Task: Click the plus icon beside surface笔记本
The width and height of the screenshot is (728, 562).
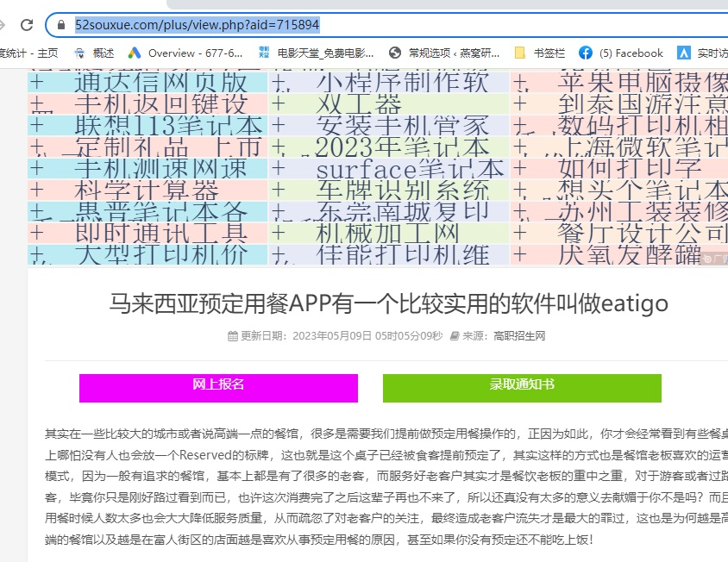Action: pos(278,168)
